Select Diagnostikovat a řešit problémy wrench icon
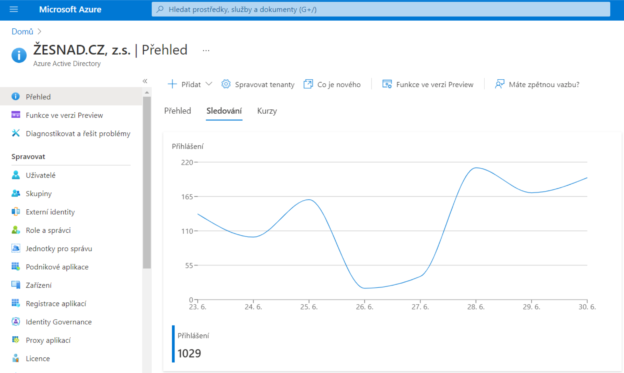Image resolution: width=624 pixels, height=373 pixels. point(16,133)
